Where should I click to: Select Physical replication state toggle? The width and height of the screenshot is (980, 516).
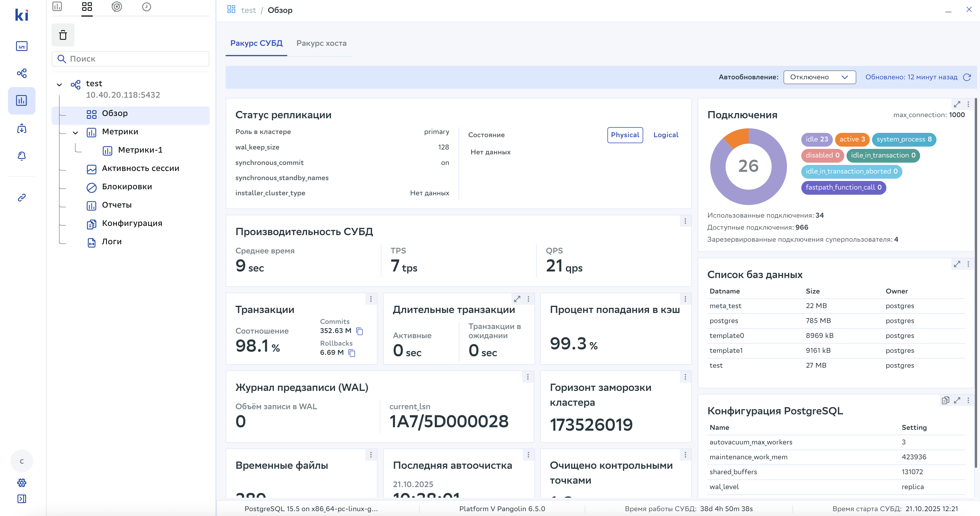coord(625,135)
